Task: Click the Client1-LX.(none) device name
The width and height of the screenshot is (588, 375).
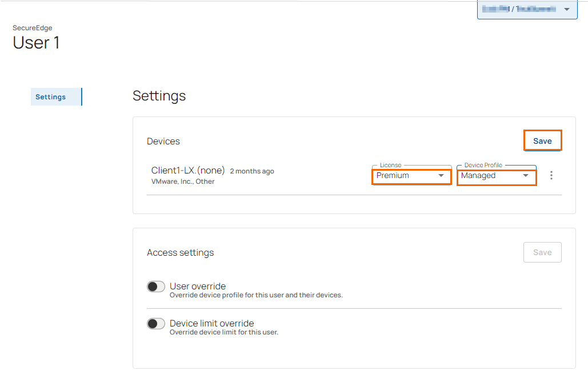Action: pos(188,171)
